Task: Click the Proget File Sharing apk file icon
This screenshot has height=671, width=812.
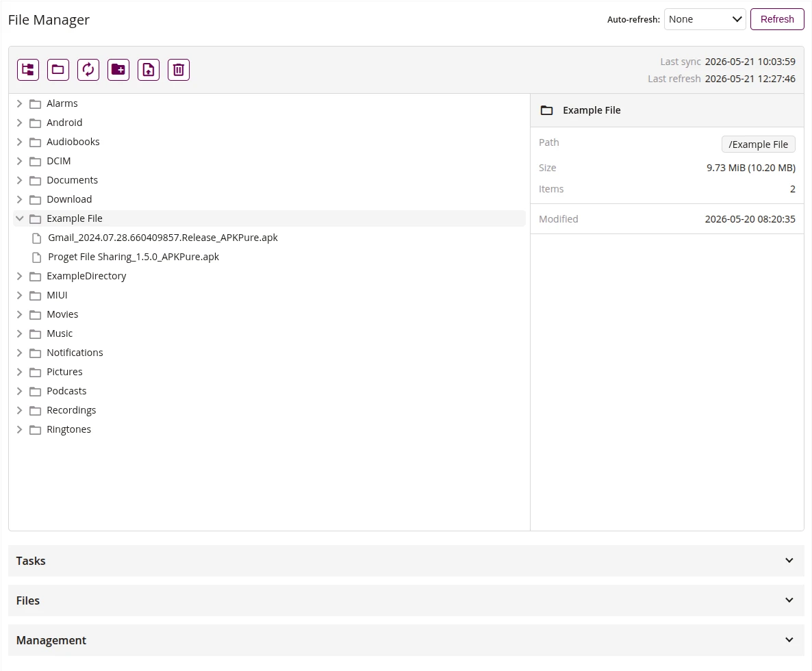Action: pos(37,257)
